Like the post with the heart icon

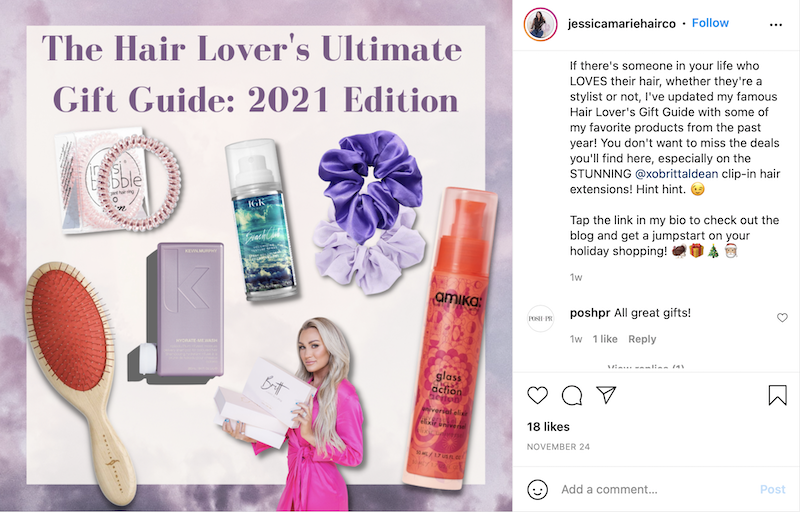click(537, 395)
